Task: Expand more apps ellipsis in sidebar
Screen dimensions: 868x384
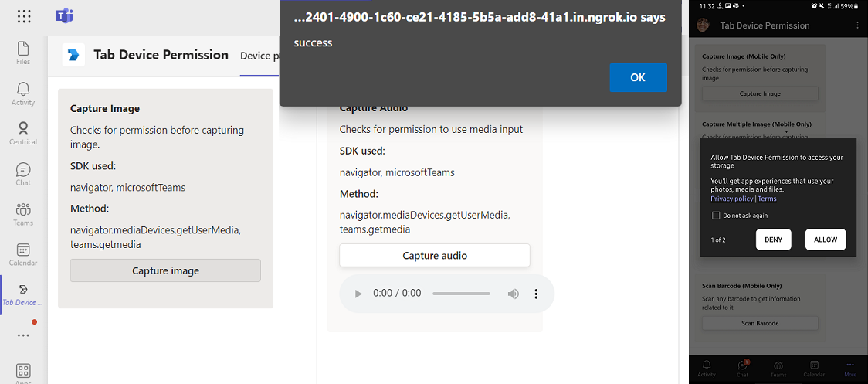Action: (23, 335)
